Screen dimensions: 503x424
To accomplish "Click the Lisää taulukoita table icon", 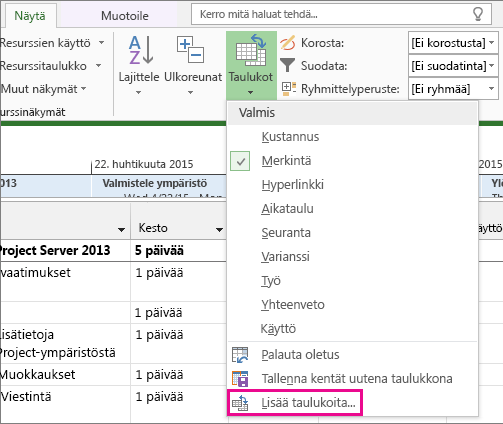I will click(240, 403).
